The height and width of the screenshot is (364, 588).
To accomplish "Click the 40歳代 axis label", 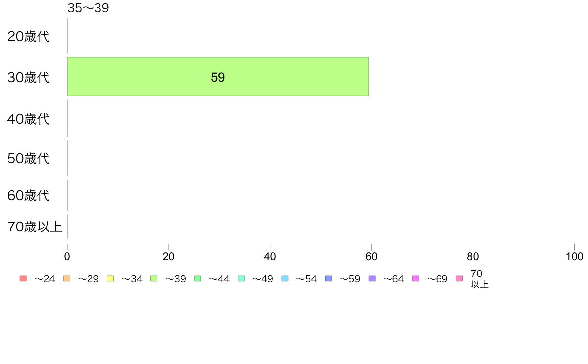I will tap(29, 119).
